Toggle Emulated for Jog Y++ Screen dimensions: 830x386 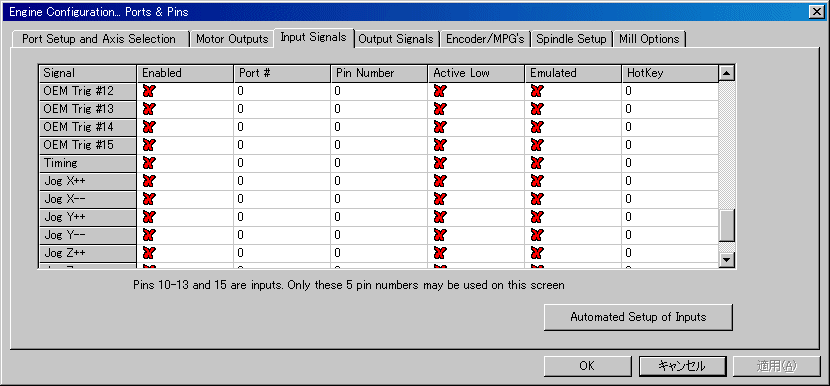pyautogui.click(x=537, y=217)
